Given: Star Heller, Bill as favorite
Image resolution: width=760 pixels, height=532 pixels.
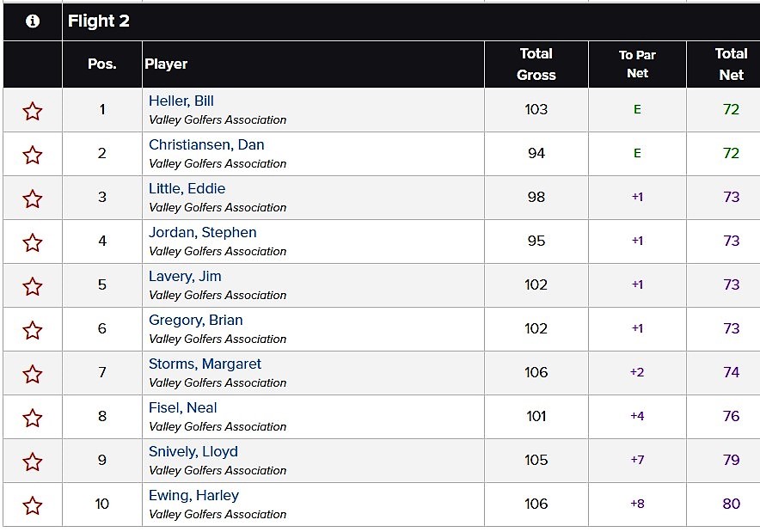Looking at the screenshot, I should tap(33, 111).
